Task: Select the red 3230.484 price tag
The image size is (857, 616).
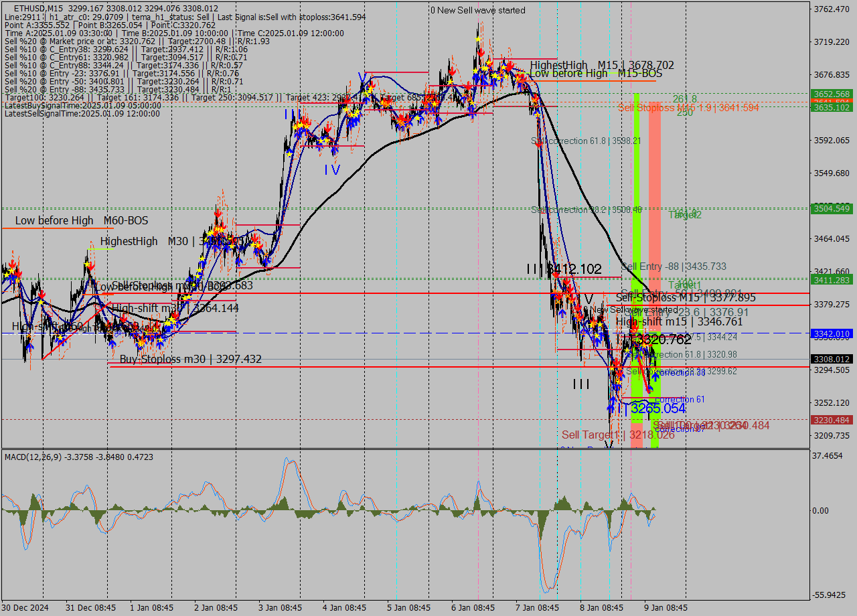Action: pyautogui.click(x=832, y=420)
